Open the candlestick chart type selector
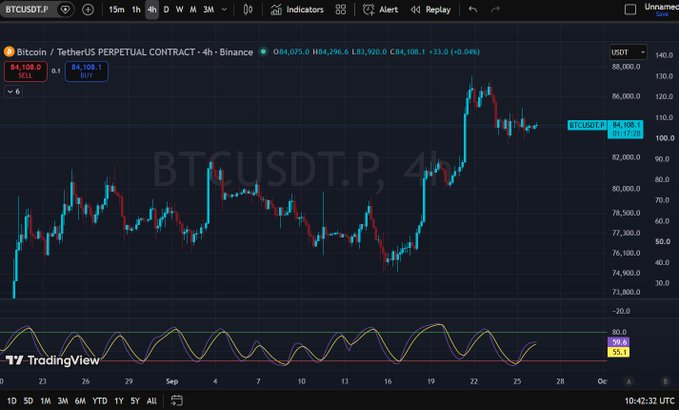 pos(248,10)
